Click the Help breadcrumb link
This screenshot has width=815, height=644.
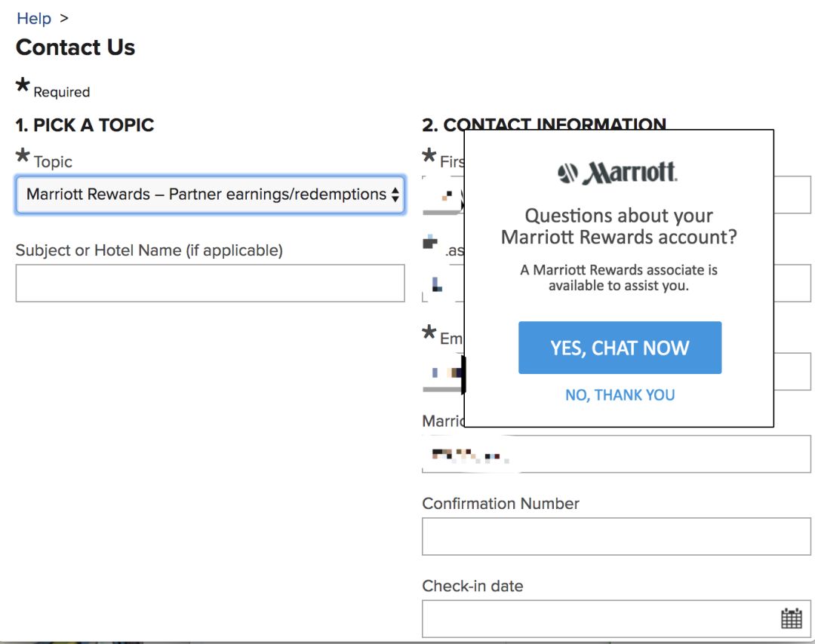[x=34, y=18]
